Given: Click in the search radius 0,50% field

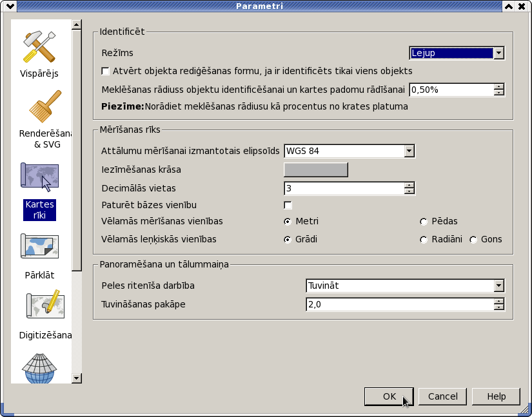Looking at the screenshot, I should [451, 90].
